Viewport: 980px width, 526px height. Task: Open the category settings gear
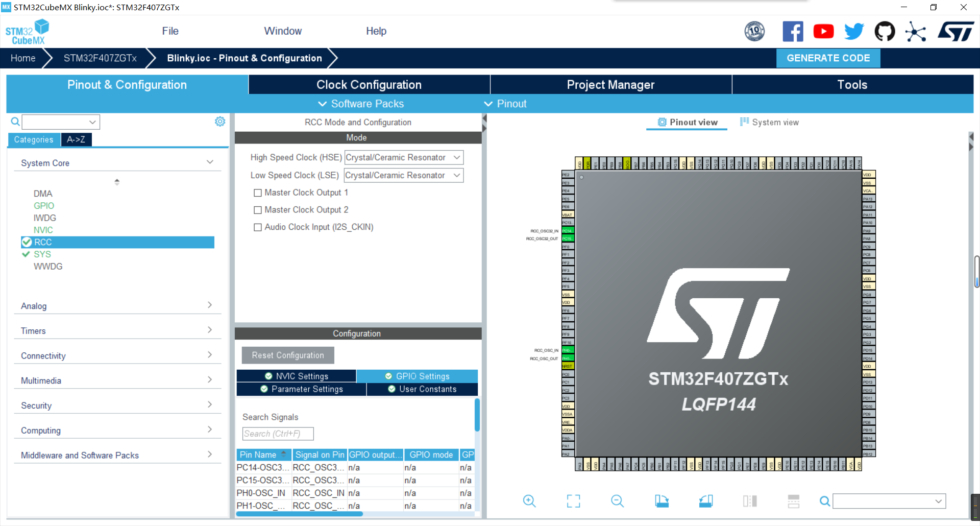click(x=220, y=122)
